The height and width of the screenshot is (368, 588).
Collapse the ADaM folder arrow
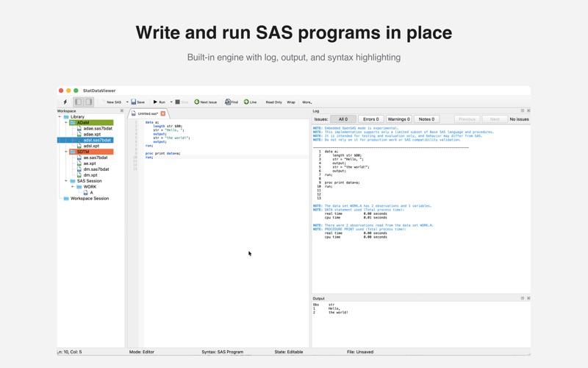(66, 122)
